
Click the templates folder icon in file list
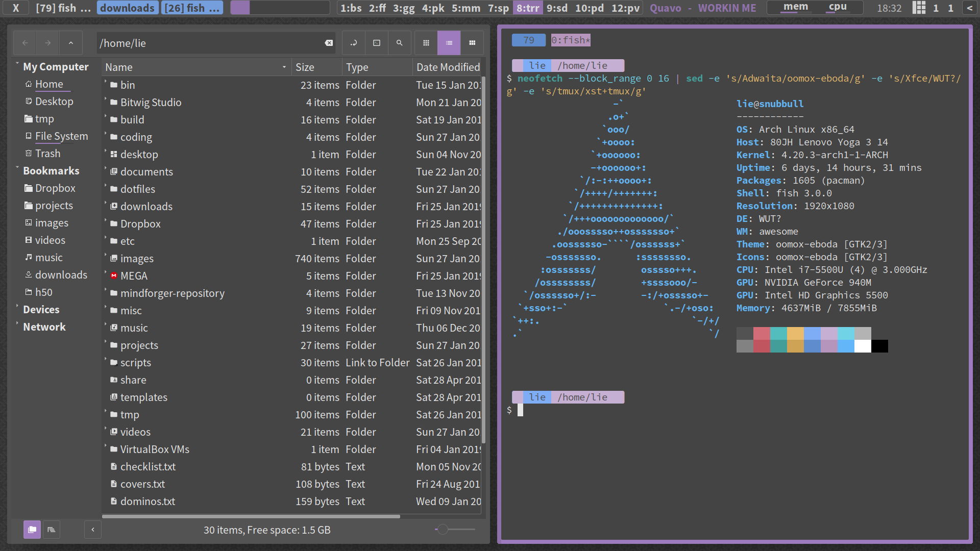114,397
